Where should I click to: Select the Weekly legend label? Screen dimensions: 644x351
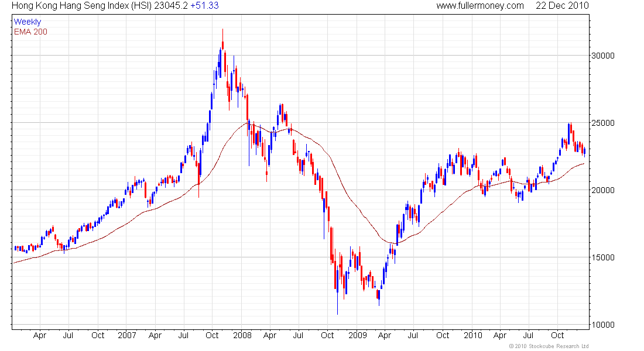coord(28,22)
